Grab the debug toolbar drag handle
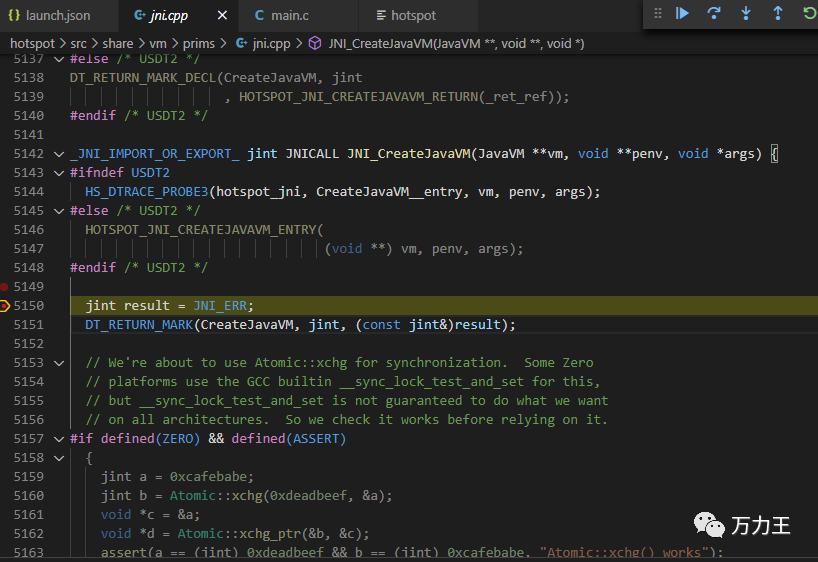 [657, 14]
